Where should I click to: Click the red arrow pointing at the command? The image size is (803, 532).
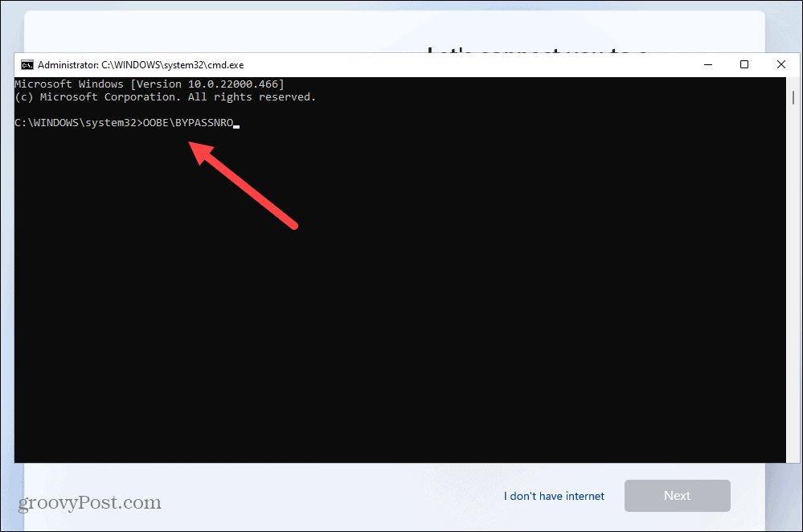241,185
